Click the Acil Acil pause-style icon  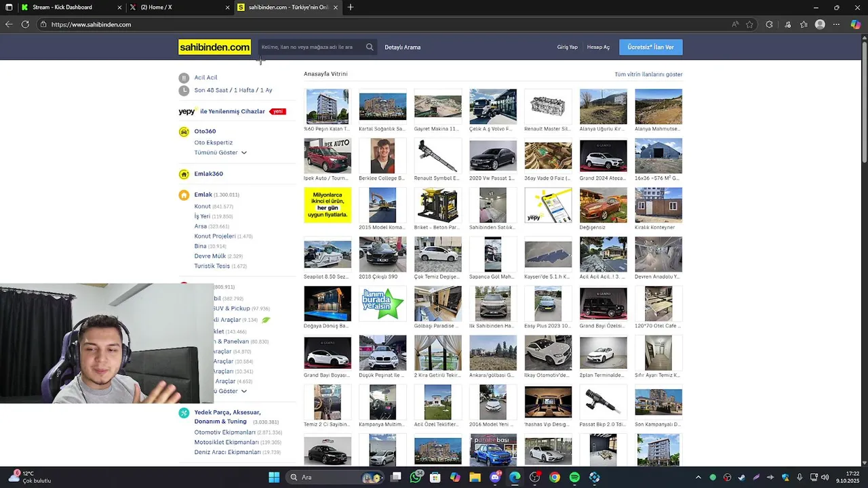point(184,78)
